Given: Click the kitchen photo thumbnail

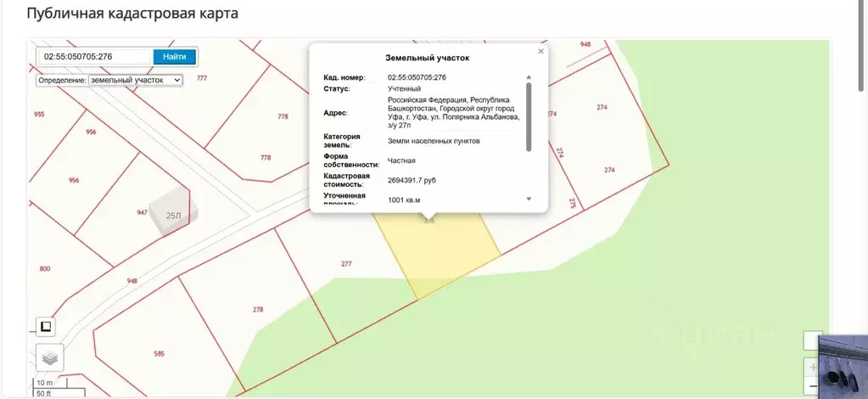Looking at the screenshot, I should (x=843, y=365).
